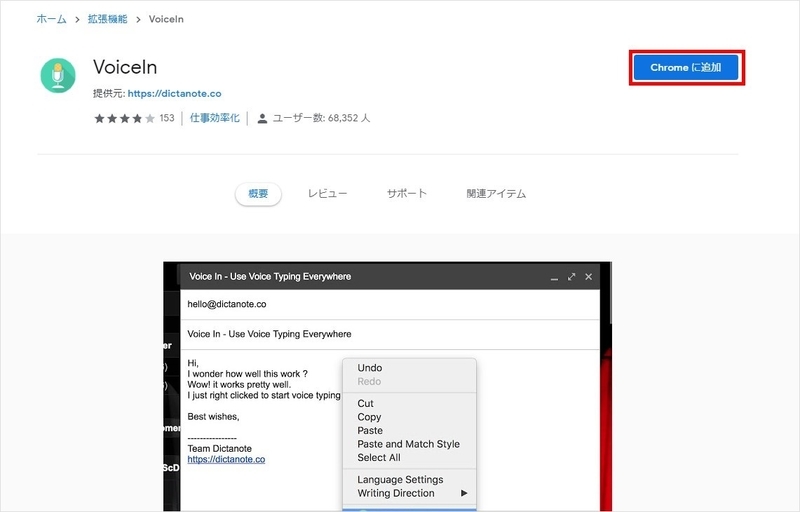Click the email subject line field
Image resolution: width=800 pixels, height=512 pixels.
coord(390,335)
